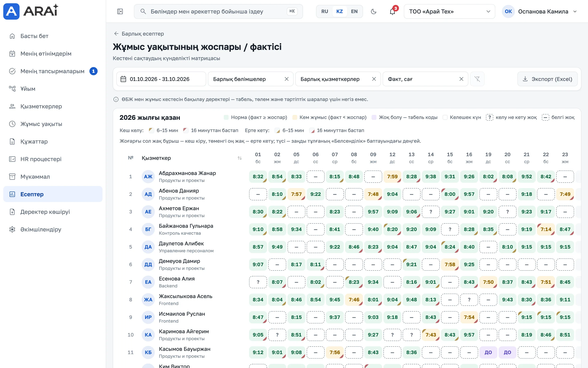Viewport: 588px width, 368px height.
Task: Click the calendar icon in date range
Action: (x=123, y=79)
